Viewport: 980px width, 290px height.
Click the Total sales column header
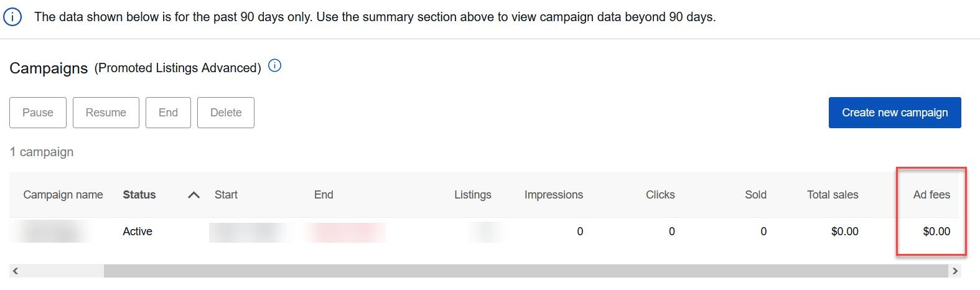(832, 195)
